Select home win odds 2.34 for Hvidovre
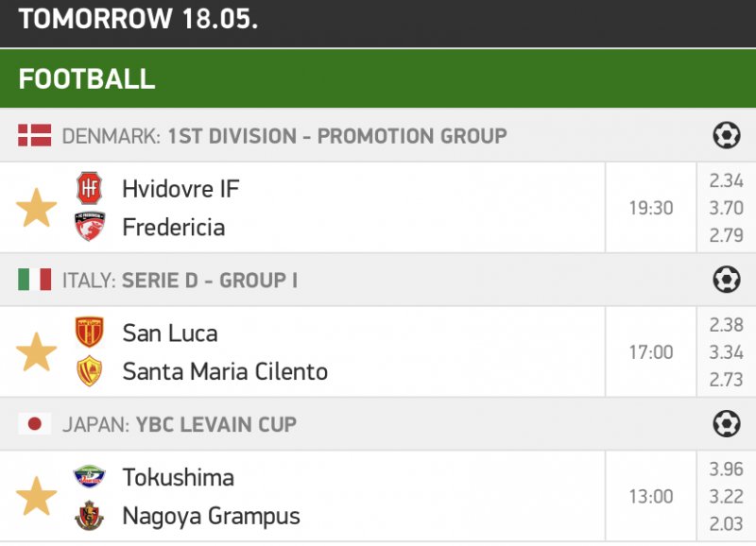The width and height of the screenshot is (756, 546). pyautogui.click(x=726, y=180)
